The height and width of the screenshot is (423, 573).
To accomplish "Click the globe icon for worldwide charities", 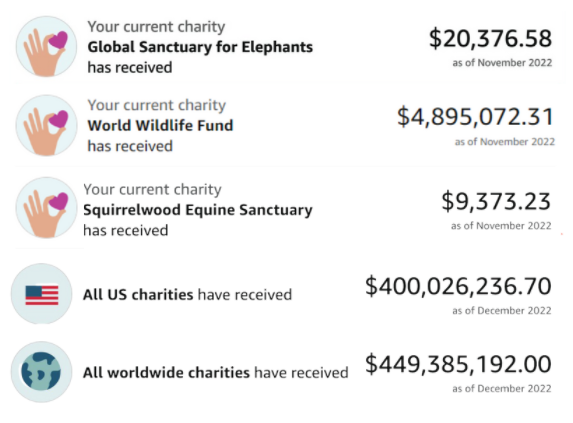I will coord(41,372).
